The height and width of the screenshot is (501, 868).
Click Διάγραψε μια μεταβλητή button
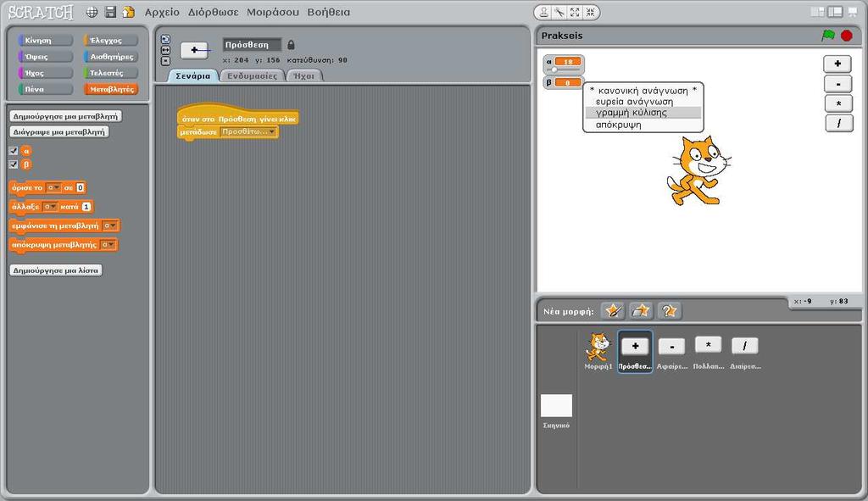tap(59, 132)
